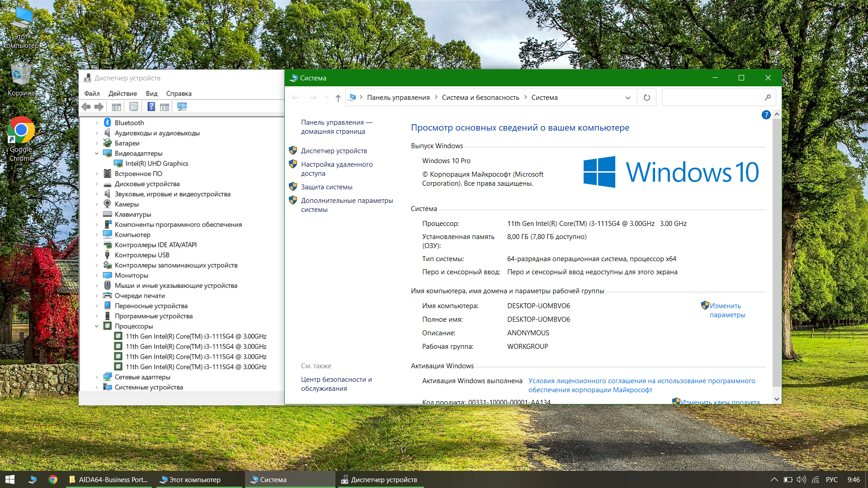Open the Properties toolbar icon in Device Manager

coord(134,107)
